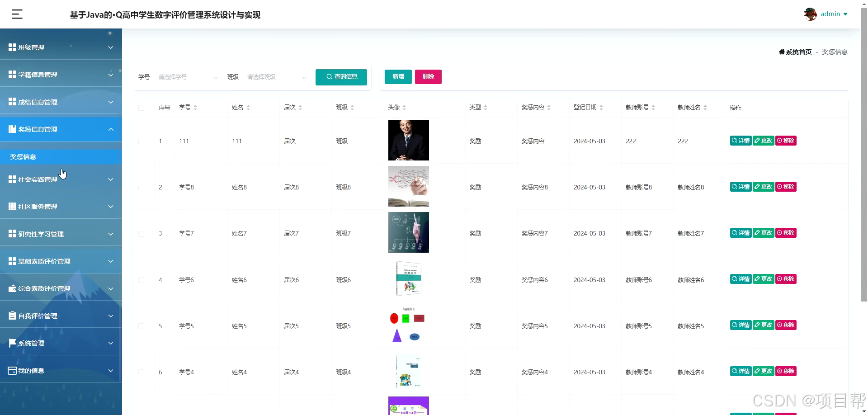
Task: Sort by 头像 column arrows
Action: (404, 108)
